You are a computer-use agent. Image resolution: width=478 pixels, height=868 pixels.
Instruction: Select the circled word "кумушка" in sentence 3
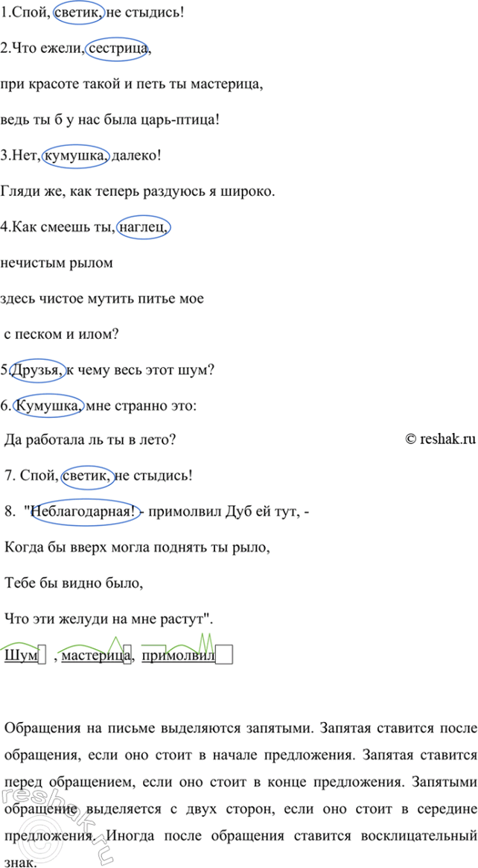click(x=77, y=156)
